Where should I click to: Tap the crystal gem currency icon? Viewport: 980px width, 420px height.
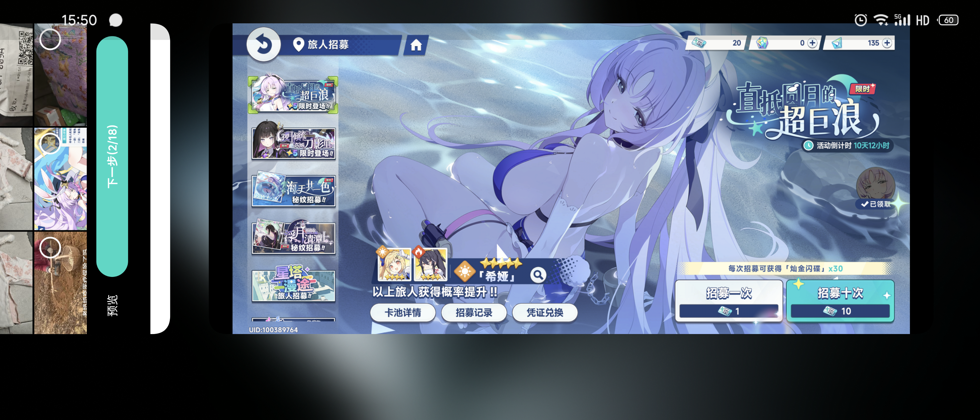tap(762, 43)
